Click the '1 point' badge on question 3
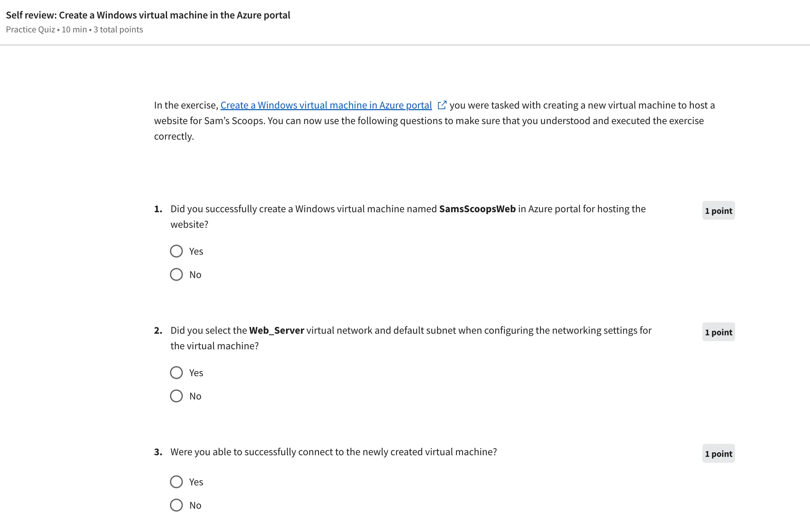The height and width of the screenshot is (532, 810). [718, 454]
